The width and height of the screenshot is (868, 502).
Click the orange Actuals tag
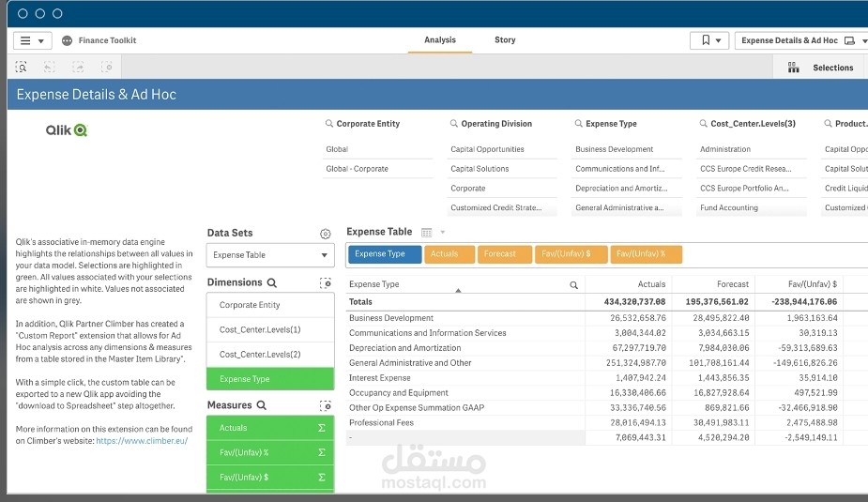[449, 254]
